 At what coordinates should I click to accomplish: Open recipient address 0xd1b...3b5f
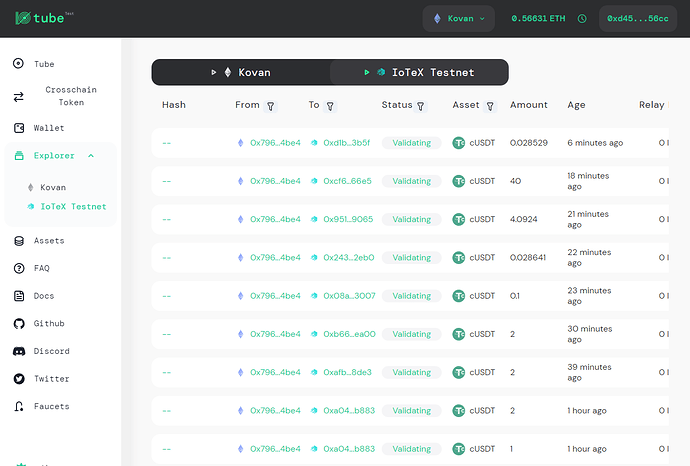pos(346,143)
